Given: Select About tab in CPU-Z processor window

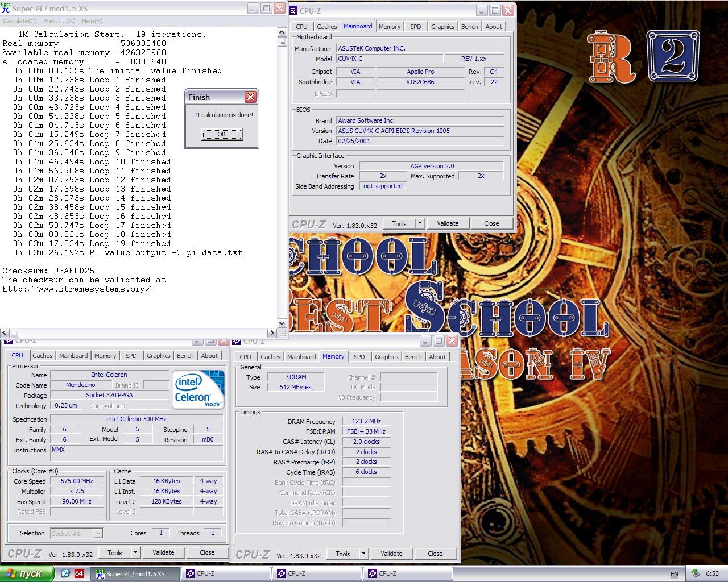Looking at the screenshot, I should click(209, 356).
